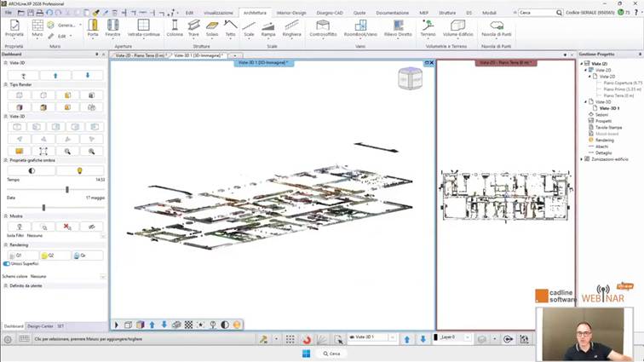Select the Terreno terrain tool
The image size is (644, 362).
coord(428,28)
